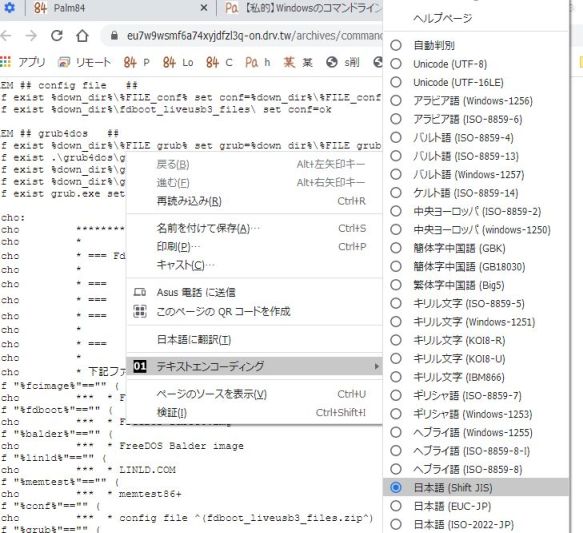Open the Pa h bookmark

[x=257, y=62]
